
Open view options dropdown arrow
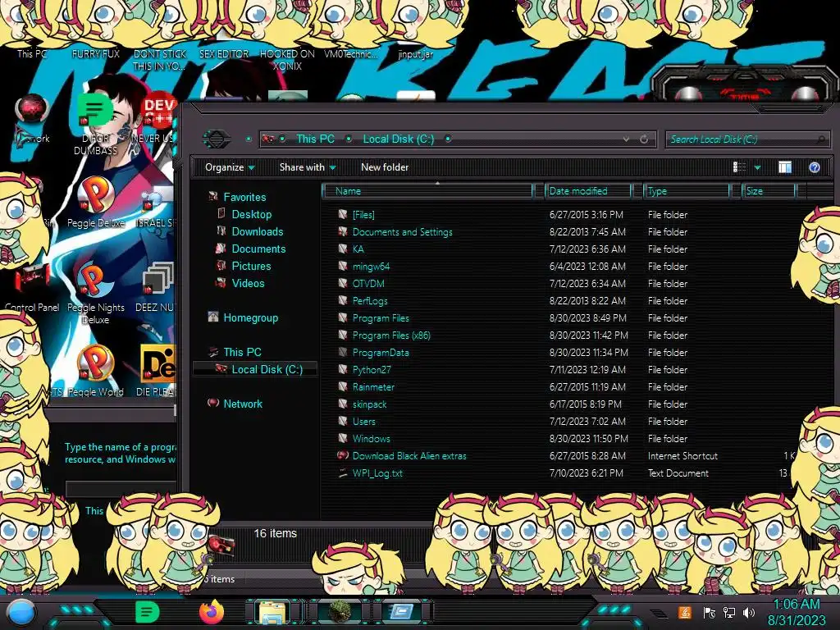click(x=757, y=167)
